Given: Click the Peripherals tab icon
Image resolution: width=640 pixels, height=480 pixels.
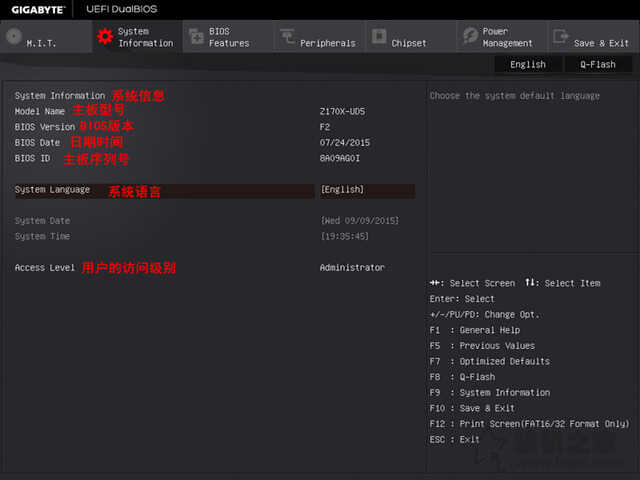Looking at the screenshot, I should pos(287,36).
